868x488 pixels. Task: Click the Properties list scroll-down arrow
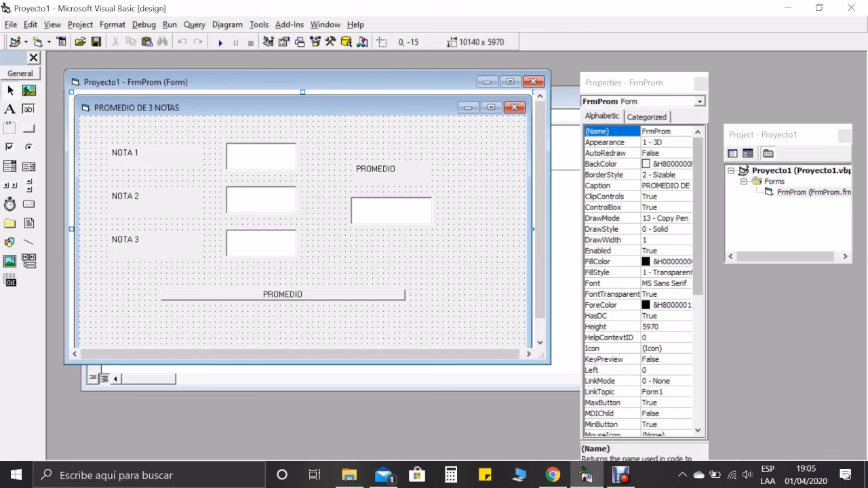tap(698, 430)
